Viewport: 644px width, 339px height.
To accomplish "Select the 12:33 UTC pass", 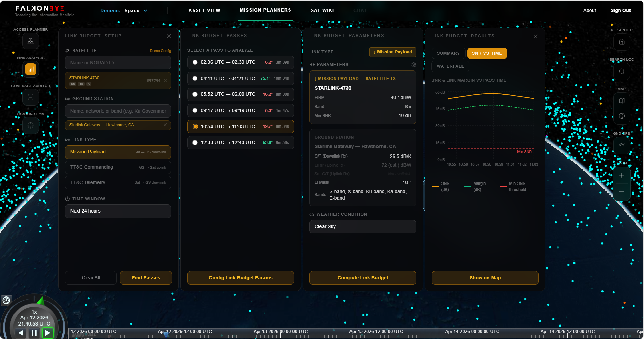I will pyautogui.click(x=241, y=143).
